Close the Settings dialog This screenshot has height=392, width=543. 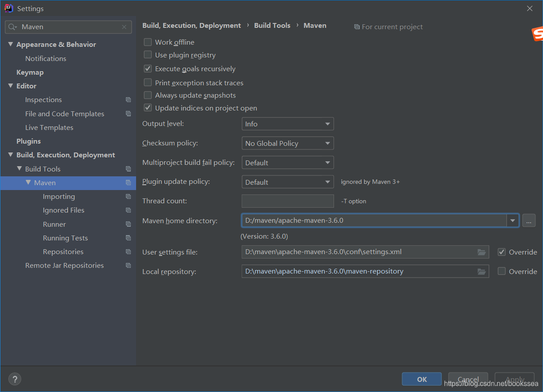(x=530, y=8)
